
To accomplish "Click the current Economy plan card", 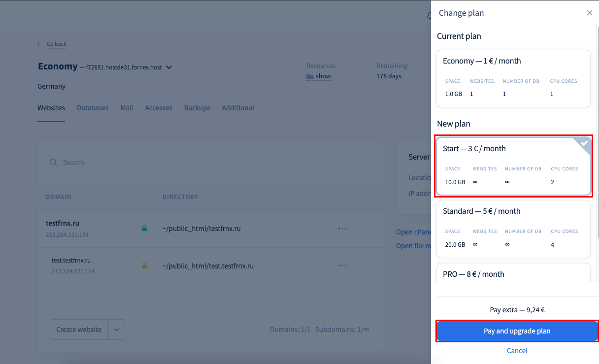I will point(514,78).
